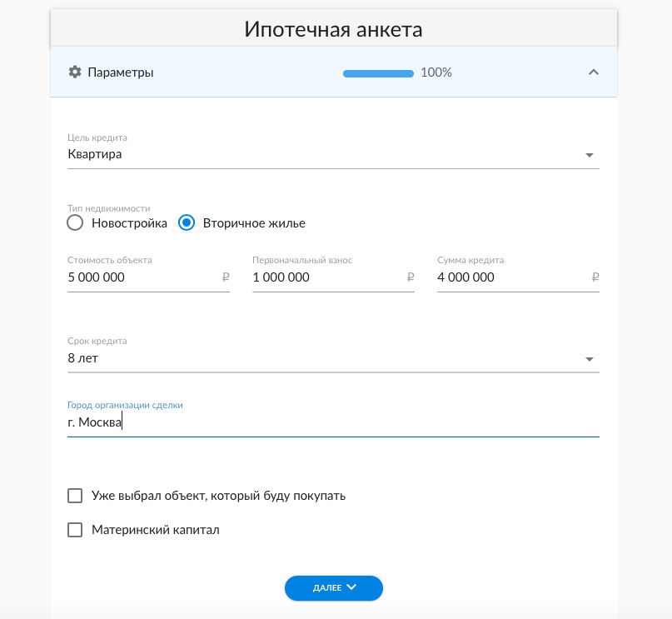672x619 pixels.
Task: Check Уже выбрал объект, который буду покупать
Action: pyautogui.click(x=76, y=496)
